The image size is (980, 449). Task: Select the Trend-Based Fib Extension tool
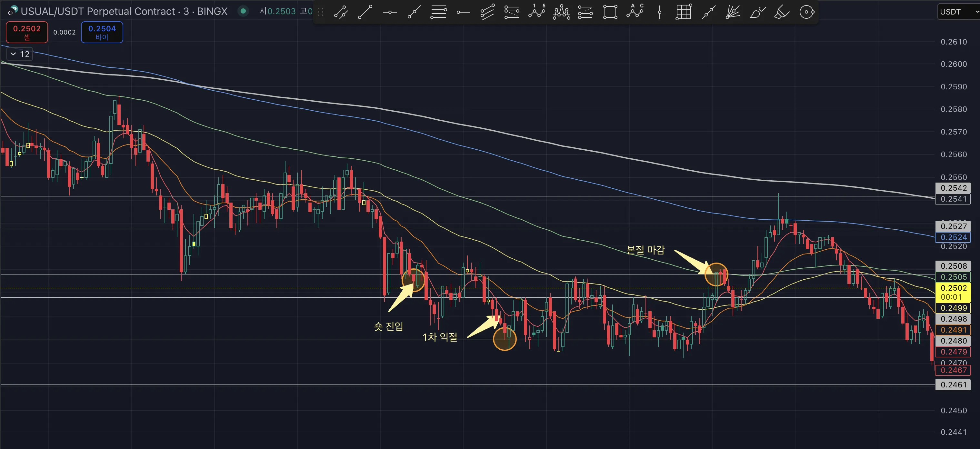512,12
